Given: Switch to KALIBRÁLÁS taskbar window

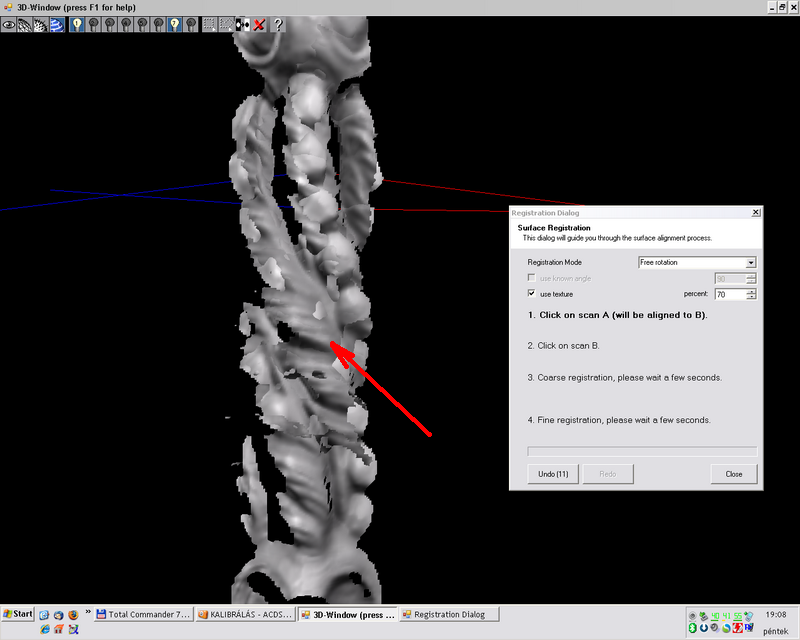Looking at the screenshot, I should [x=246, y=614].
